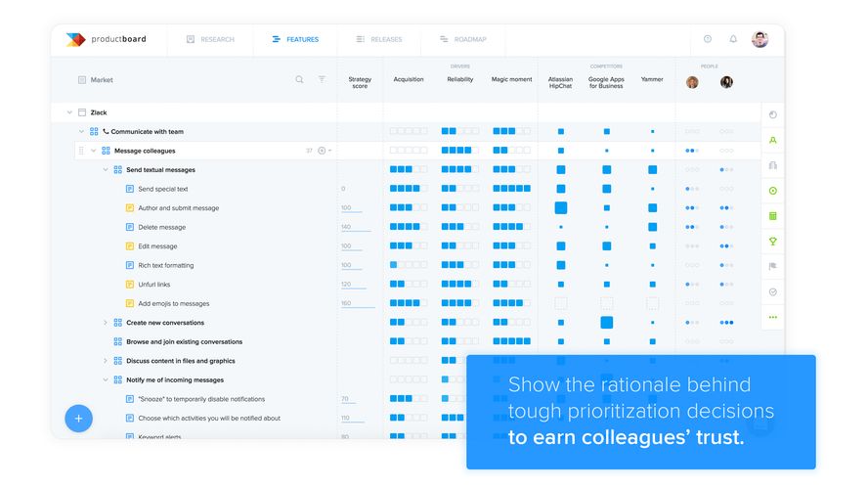Click the Market view icon
868x489 pixels.
pos(82,80)
